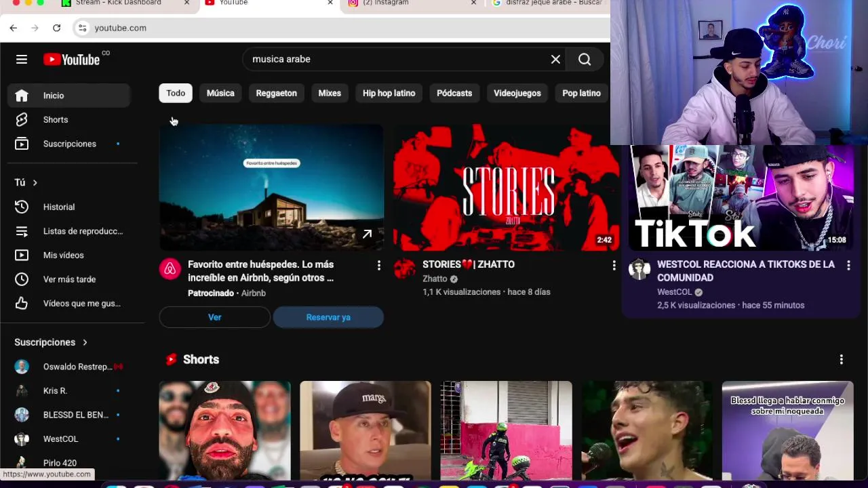The image size is (868, 488).
Task: Open the Zhatto channel name link
Action: 435,279
